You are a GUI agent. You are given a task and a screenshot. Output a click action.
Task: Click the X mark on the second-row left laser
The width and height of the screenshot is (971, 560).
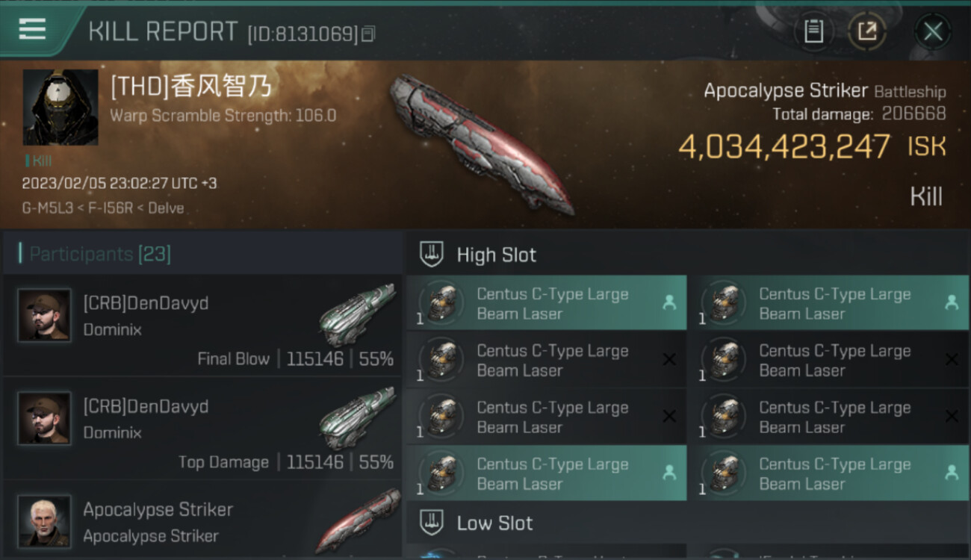tap(669, 360)
